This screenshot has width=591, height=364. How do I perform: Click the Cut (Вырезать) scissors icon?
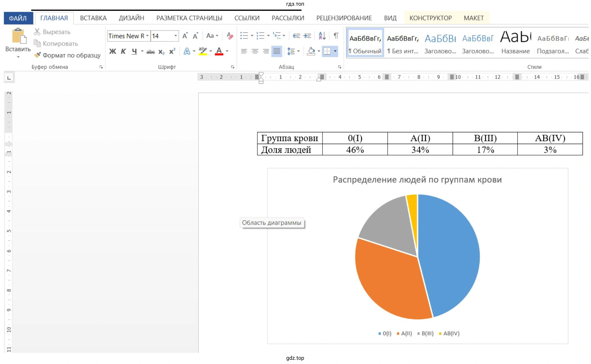pos(37,32)
